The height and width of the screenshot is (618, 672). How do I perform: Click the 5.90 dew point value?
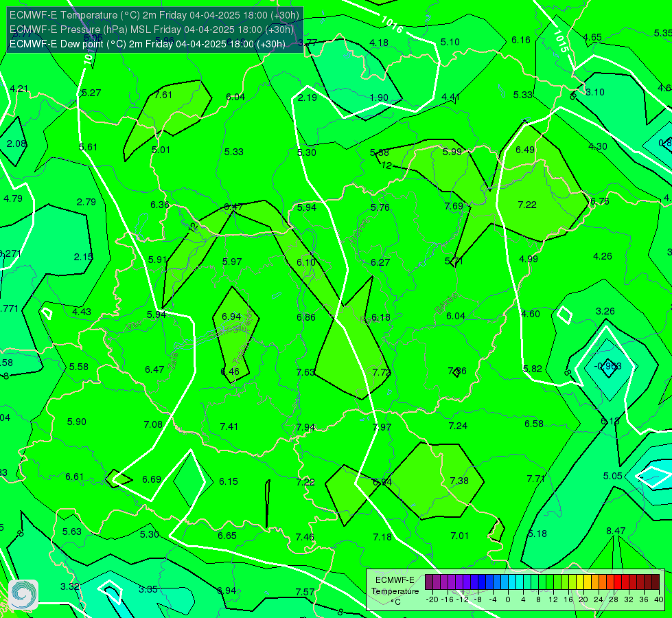(x=77, y=422)
